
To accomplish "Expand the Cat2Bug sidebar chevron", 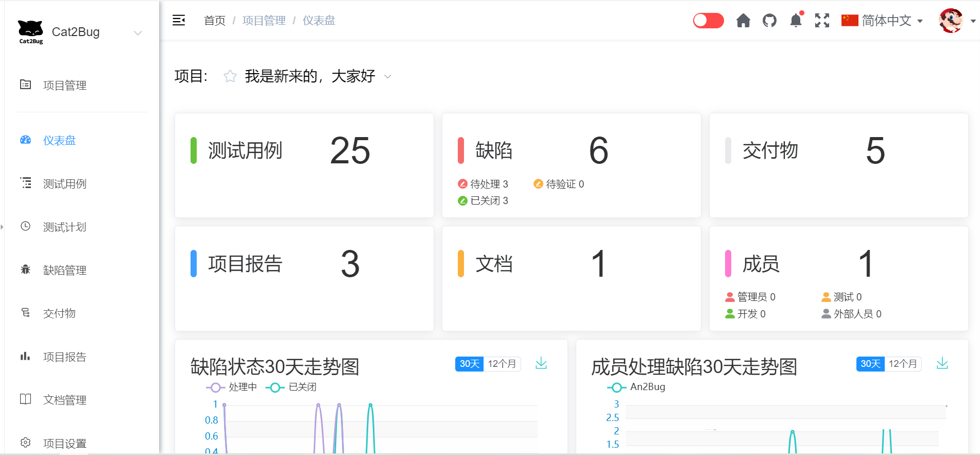I will point(137,33).
